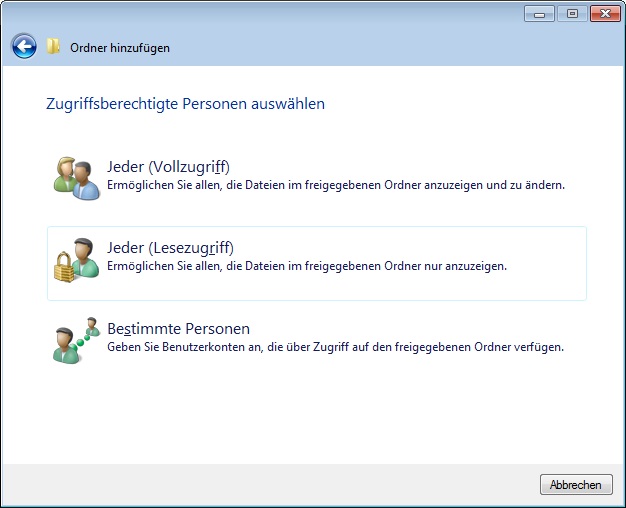626x508 pixels.
Task: Click the folder icon beside Ordner hinzufügen
Action: pyautogui.click(x=54, y=46)
